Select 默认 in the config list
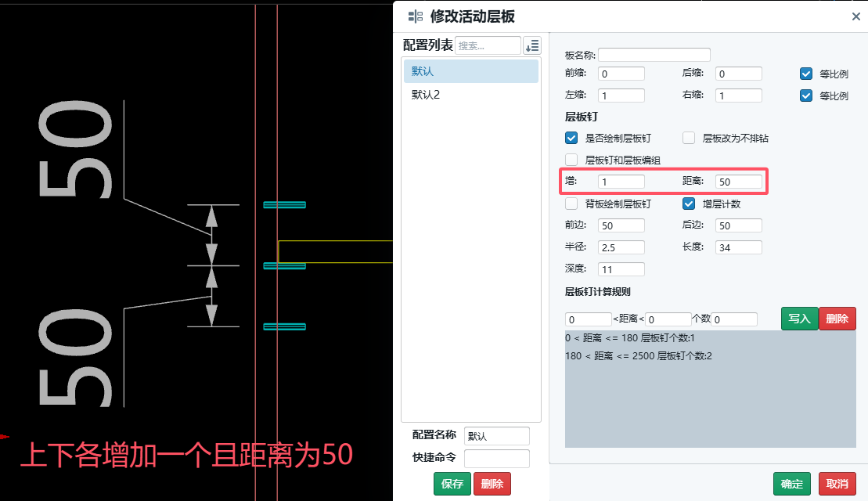Viewport: 868px width, 501px height. [470, 71]
